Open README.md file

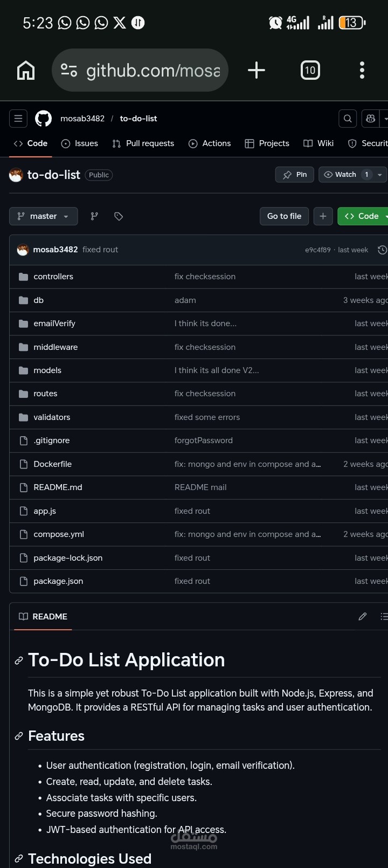pyautogui.click(x=58, y=487)
